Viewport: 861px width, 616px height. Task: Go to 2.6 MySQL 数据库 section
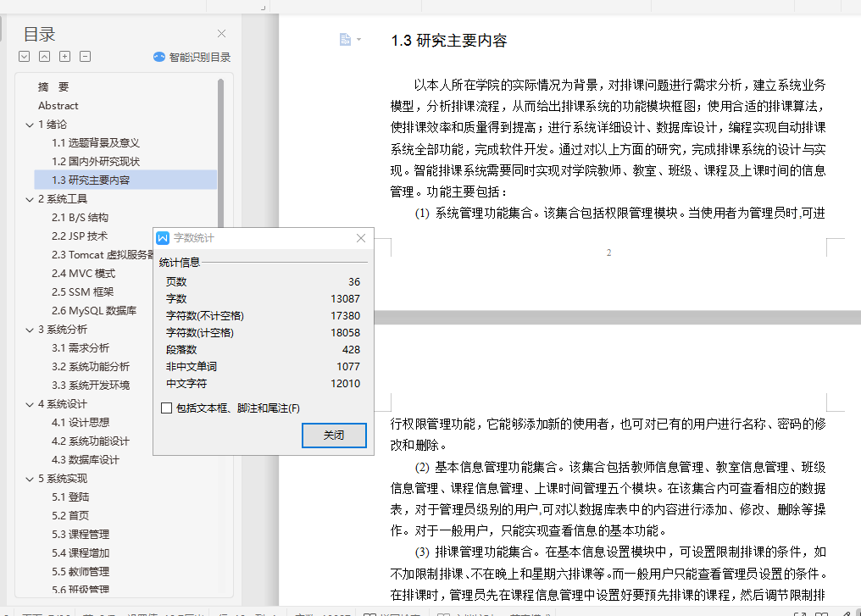94,311
